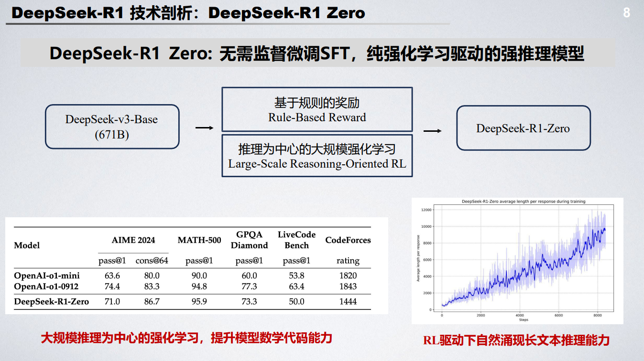The width and height of the screenshot is (644, 361).
Task: Click the rating value 1843
Action: click(348, 287)
